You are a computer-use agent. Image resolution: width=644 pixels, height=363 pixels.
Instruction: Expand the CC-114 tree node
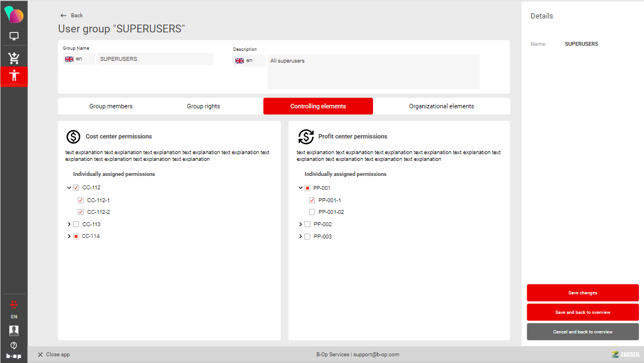coord(69,237)
